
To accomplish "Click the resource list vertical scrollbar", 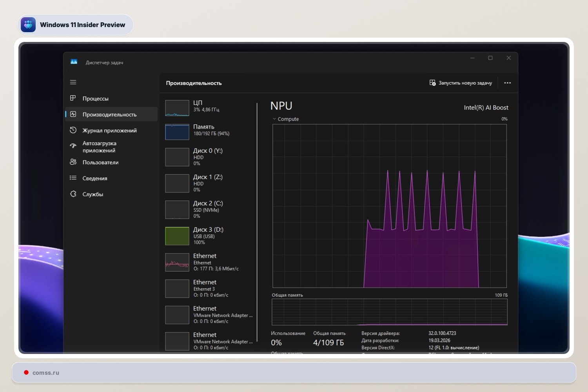I will tap(257, 221).
